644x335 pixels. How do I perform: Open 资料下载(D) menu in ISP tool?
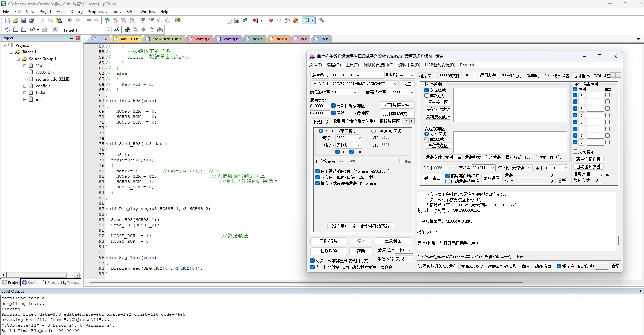[409, 65]
